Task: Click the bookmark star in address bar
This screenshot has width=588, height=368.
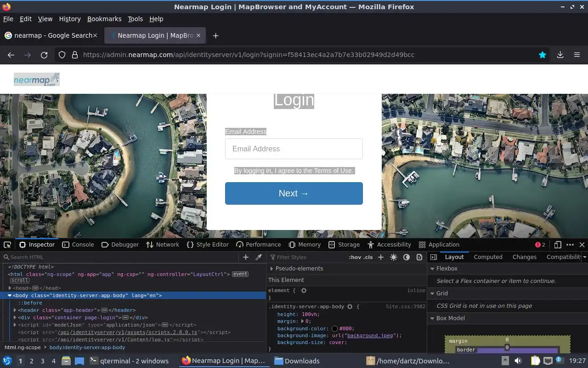Action: click(543, 55)
